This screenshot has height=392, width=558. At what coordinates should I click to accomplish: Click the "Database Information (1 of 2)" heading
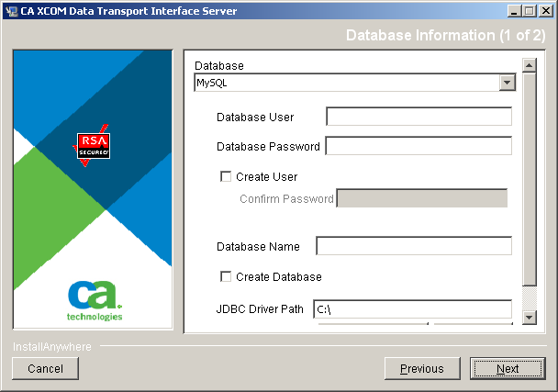(445, 35)
